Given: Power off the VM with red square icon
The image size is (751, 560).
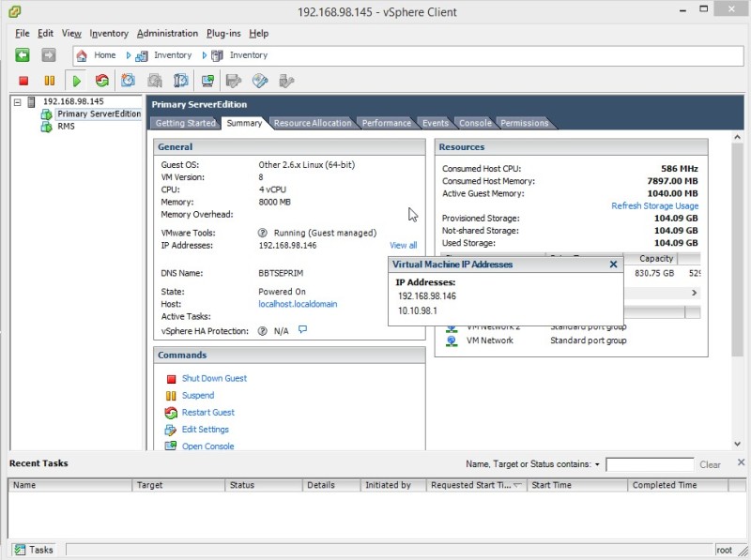Looking at the screenshot, I should pos(23,82).
